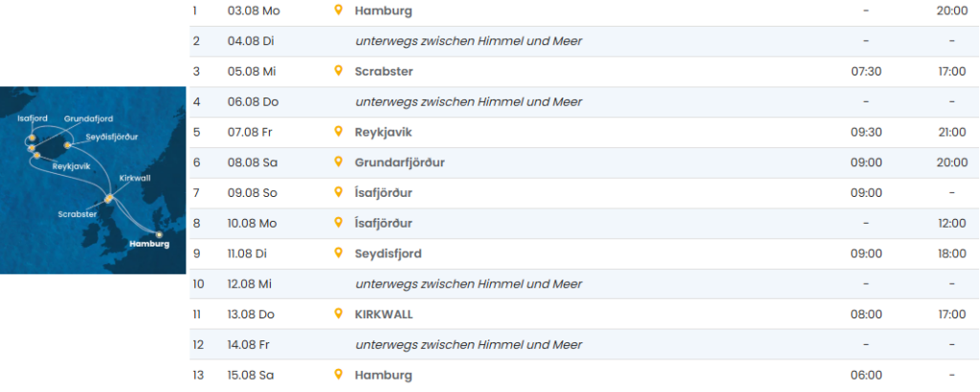Click the pin icon beside Seydisfjord
The image size is (980, 392).
[x=338, y=253]
